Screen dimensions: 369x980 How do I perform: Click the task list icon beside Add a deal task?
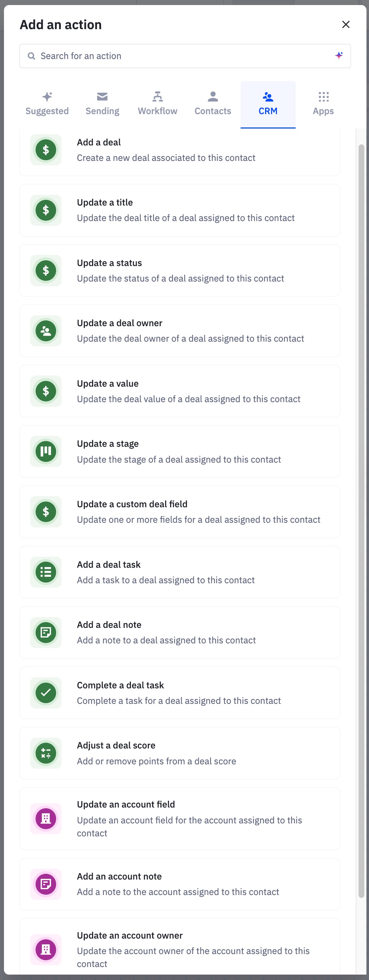pos(45,572)
